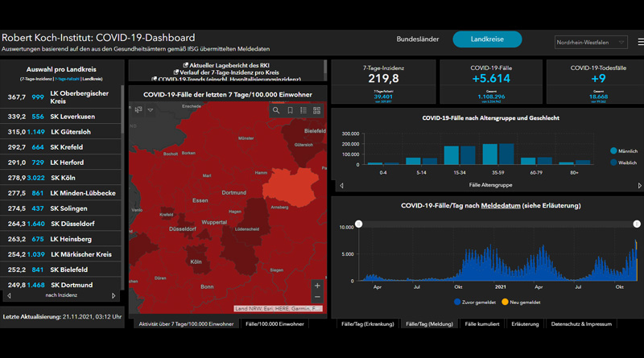644x358 pixels.
Task: Select Aktivität über 7 Tage/100.000 Einwohner tab
Action: click(186, 324)
